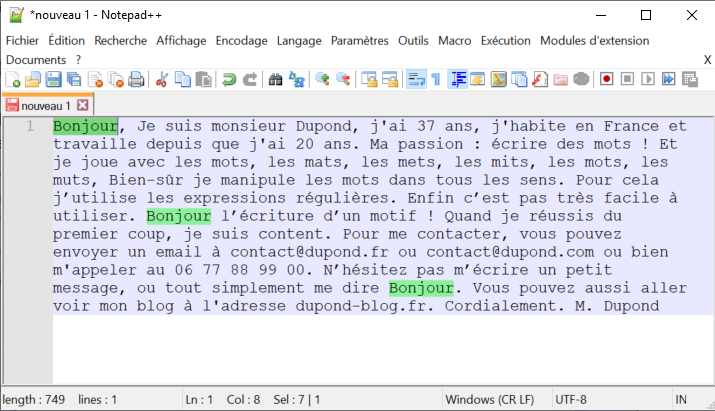Click the Zoom in toolbar icon

pyautogui.click(x=322, y=80)
